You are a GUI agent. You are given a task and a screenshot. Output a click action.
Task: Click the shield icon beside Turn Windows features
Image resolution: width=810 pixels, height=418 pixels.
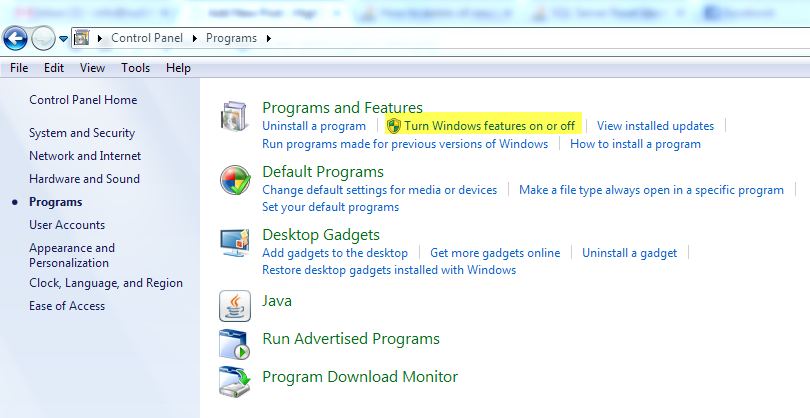tap(394, 126)
